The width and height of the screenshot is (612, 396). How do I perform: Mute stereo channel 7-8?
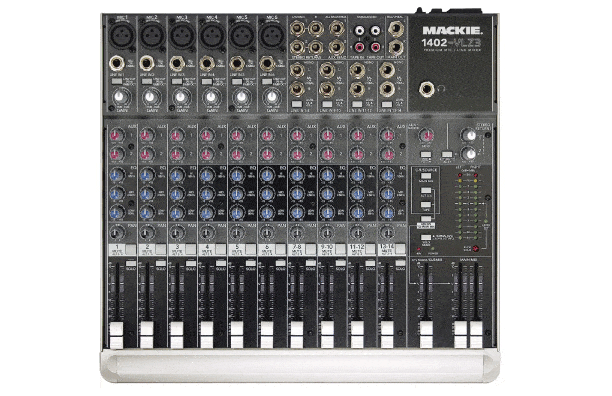pos(311,249)
